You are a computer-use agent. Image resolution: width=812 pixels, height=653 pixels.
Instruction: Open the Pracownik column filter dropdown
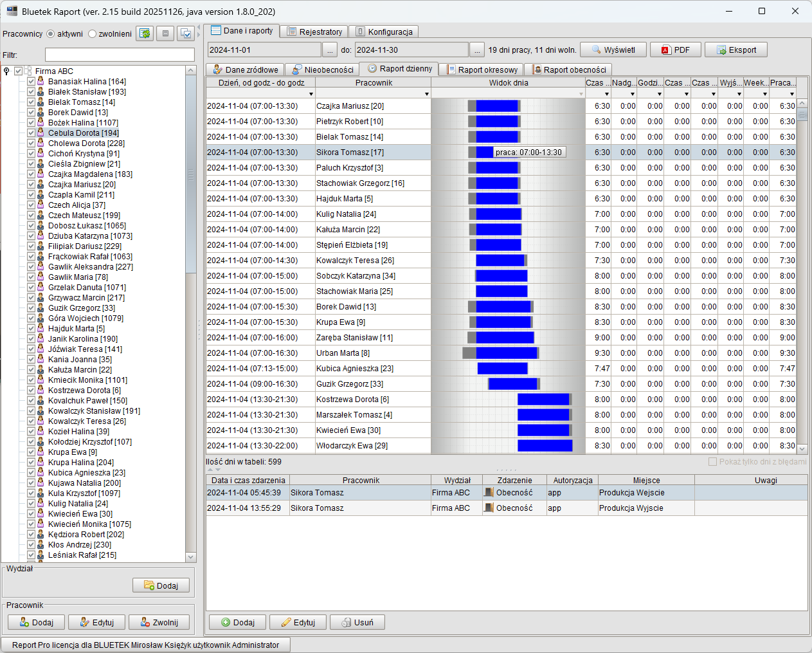426,94
